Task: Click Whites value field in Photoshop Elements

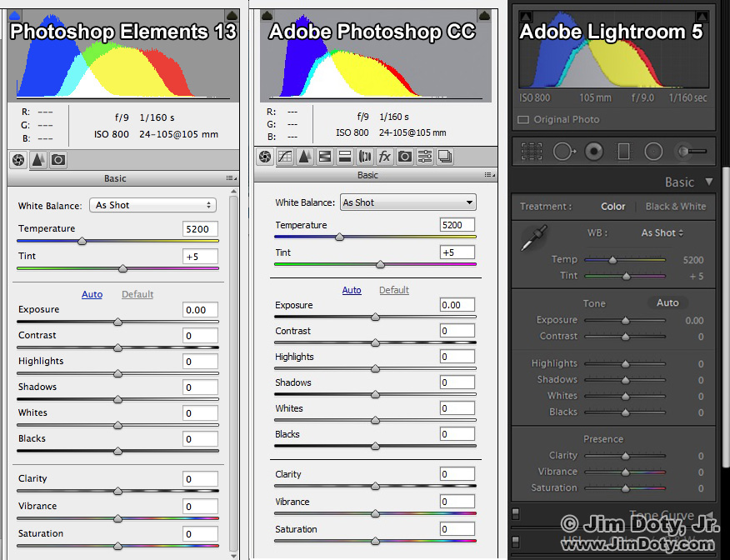Action: coord(200,412)
